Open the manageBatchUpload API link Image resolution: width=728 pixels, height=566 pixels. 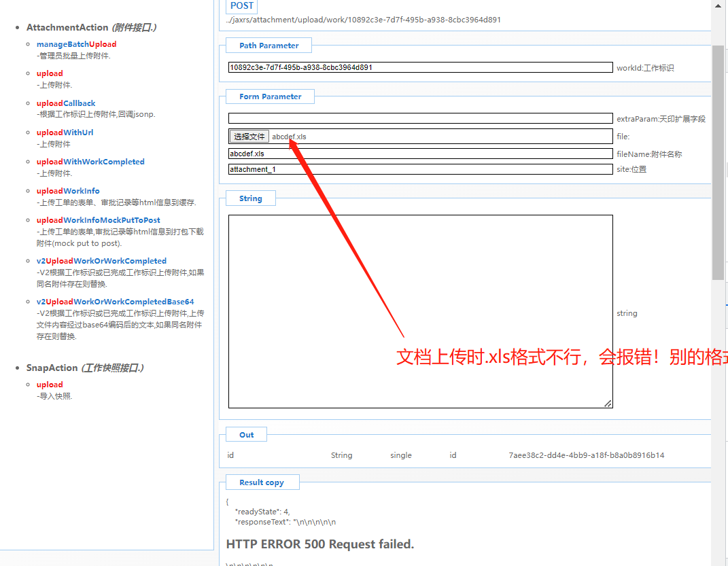76,44
